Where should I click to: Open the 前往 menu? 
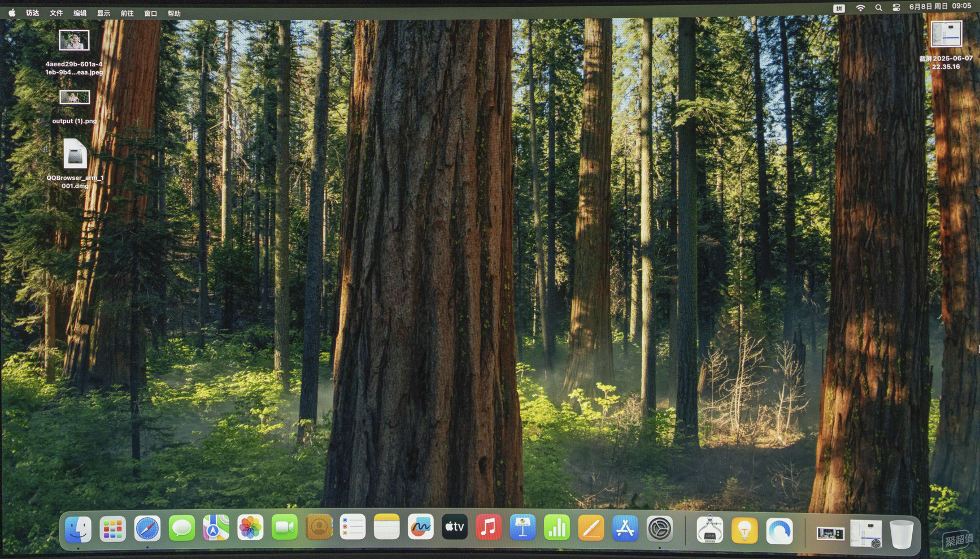[127, 13]
